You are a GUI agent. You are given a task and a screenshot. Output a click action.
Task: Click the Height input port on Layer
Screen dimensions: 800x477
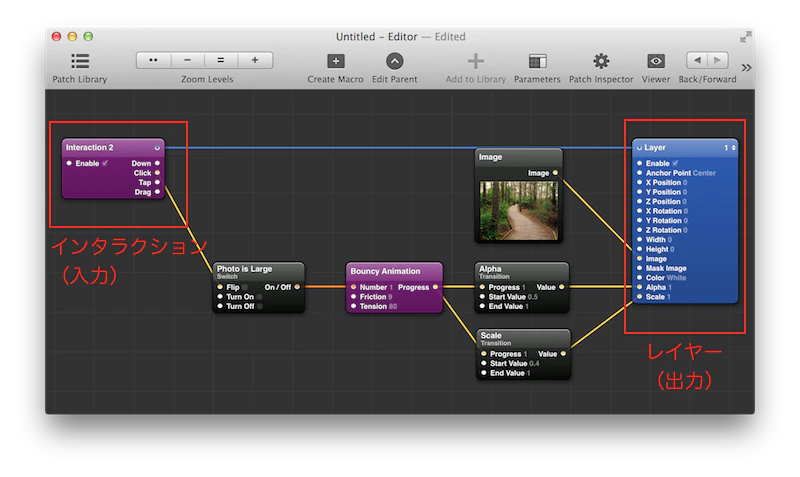pos(639,249)
